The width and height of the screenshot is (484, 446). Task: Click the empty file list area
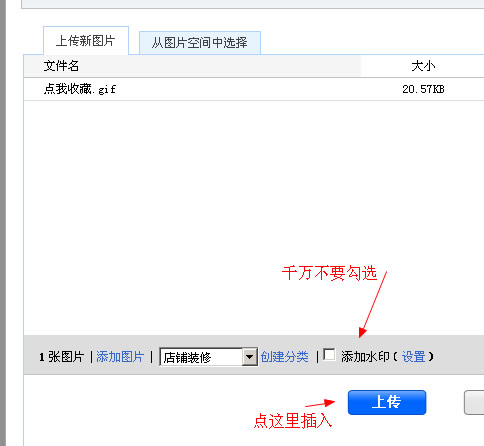(254, 218)
